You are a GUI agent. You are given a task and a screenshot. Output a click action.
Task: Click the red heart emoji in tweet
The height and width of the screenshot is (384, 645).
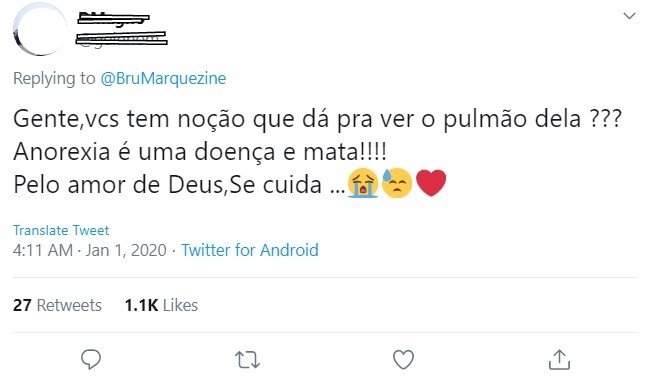pyautogui.click(x=431, y=183)
